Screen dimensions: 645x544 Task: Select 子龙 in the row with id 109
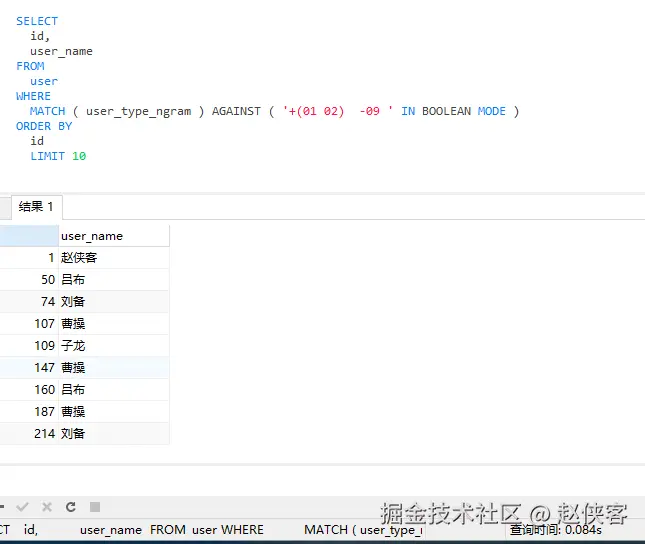(x=114, y=346)
